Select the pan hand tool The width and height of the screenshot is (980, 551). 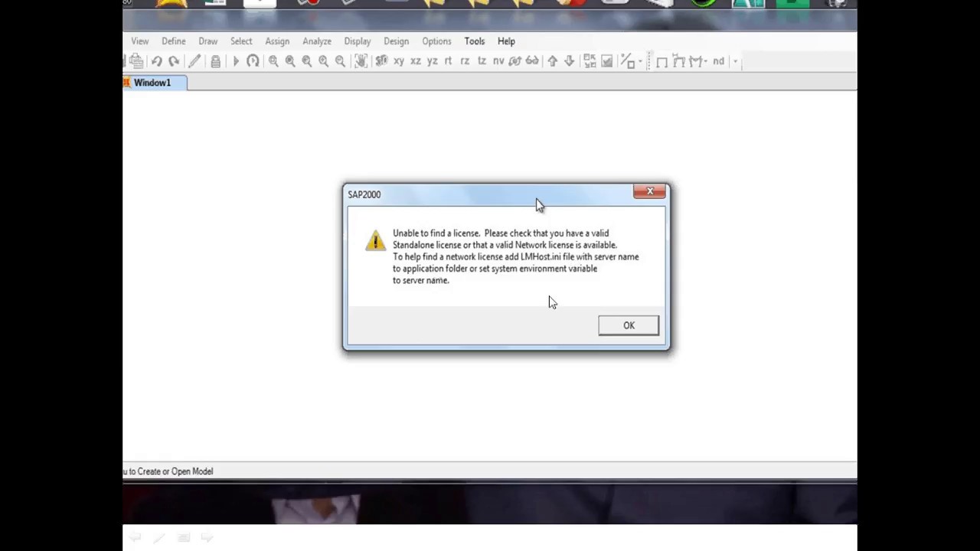coord(361,61)
